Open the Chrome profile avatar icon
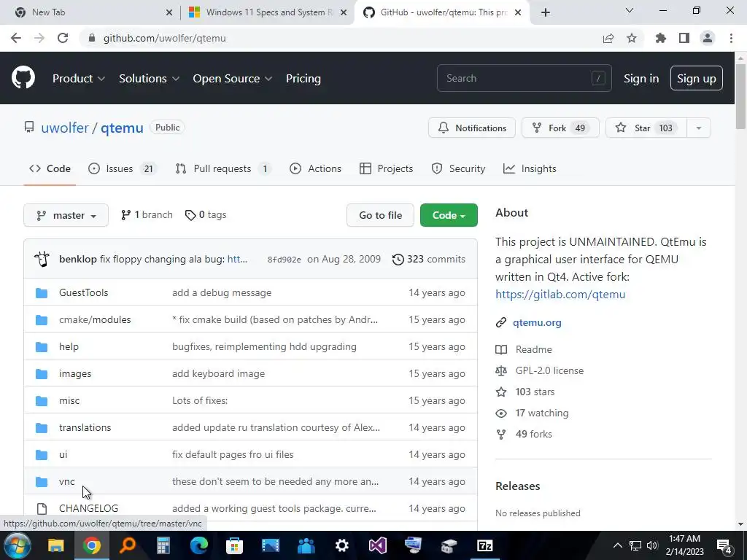 point(708,38)
